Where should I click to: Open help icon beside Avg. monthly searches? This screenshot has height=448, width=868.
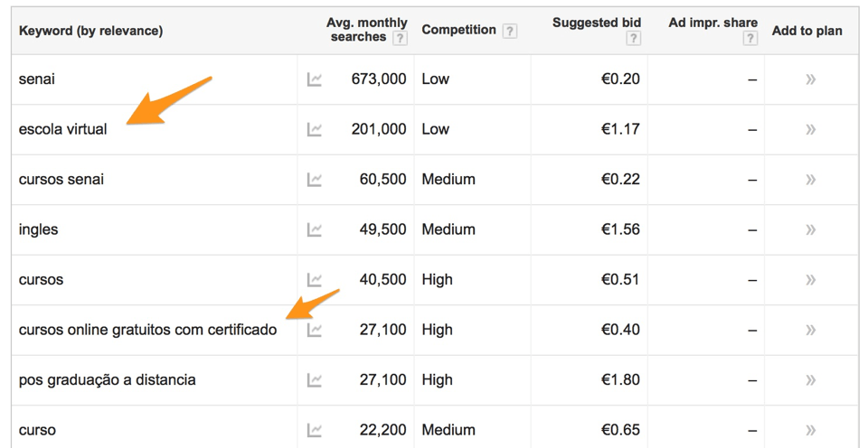coord(400,38)
